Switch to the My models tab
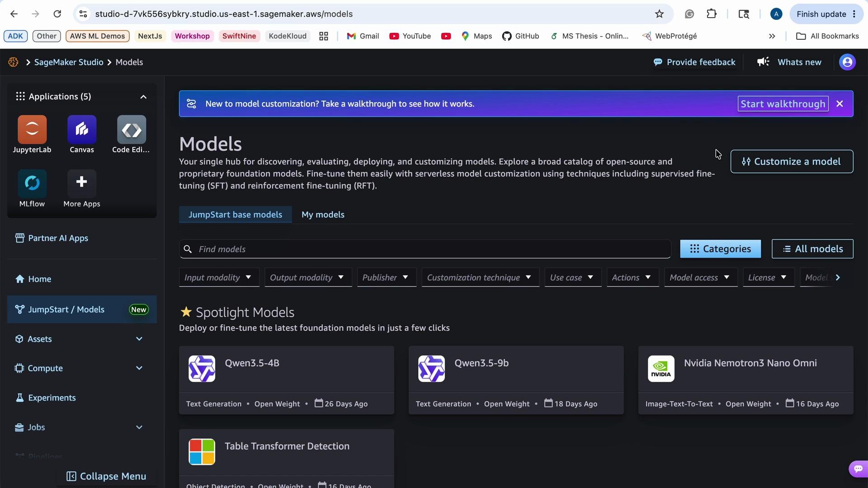The width and height of the screenshot is (868, 488). pyautogui.click(x=323, y=215)
